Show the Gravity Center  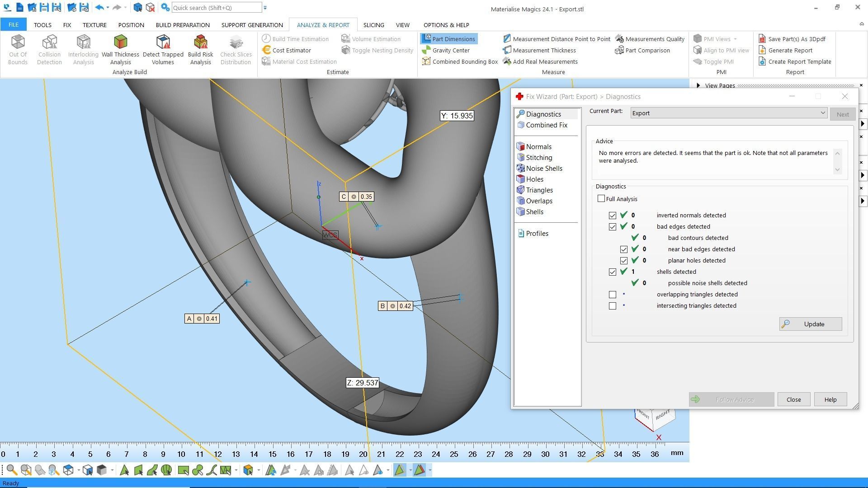click(446, 50)
